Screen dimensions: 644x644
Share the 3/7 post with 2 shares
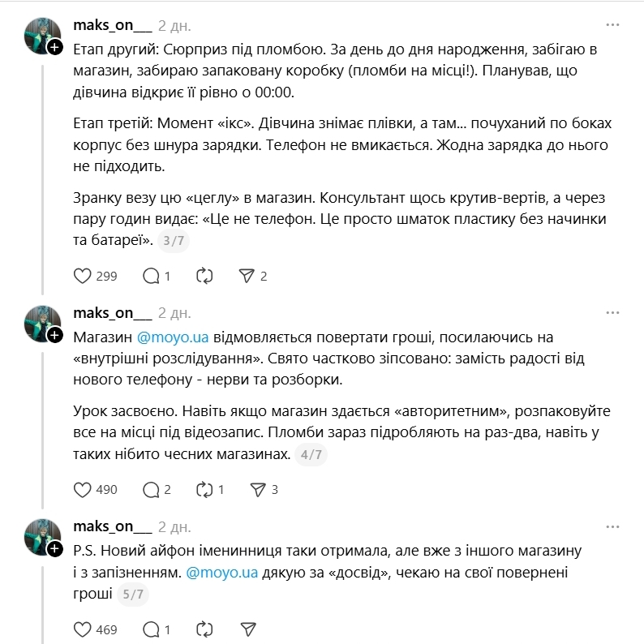point(247,276)
